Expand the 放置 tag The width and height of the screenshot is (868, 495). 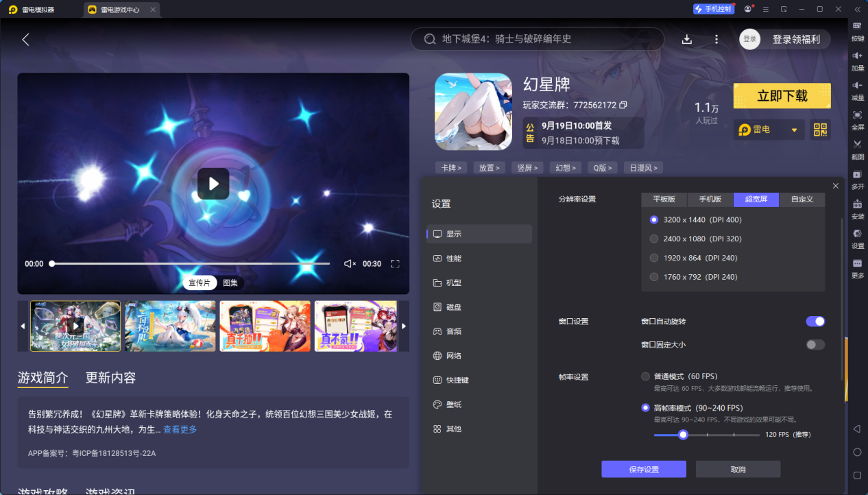(x=489, y=168)
